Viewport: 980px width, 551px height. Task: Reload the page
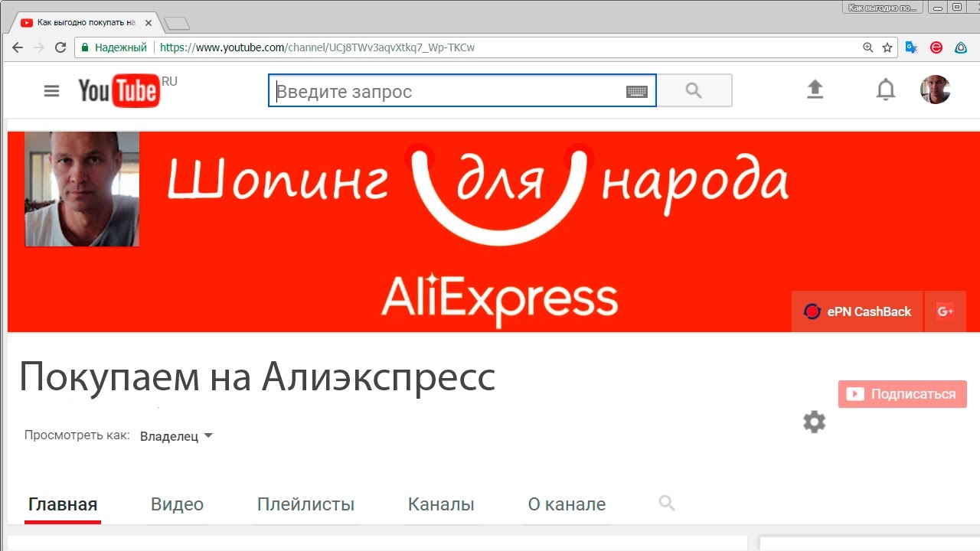[60, 47]
